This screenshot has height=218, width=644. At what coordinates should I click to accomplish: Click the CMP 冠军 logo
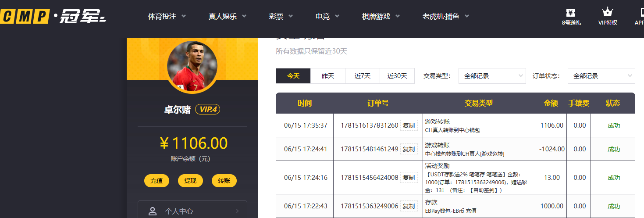(53, 17)
